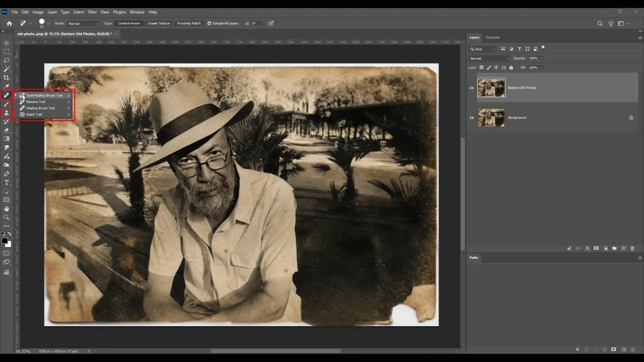Image resolution: width=644 pixels, height=362 pixels.
Task: Add layer style with fx button
Action: tap(587, 248)
